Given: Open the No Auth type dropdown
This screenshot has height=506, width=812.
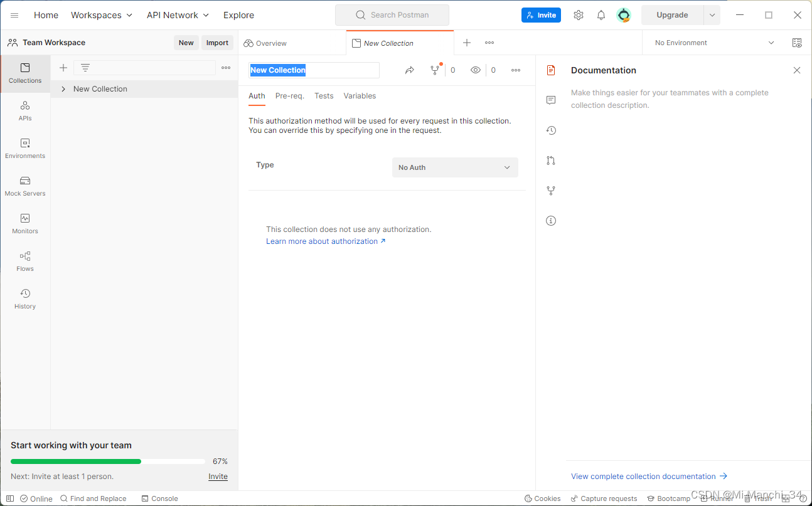Looking at the screenshot, I should point(455,167).
